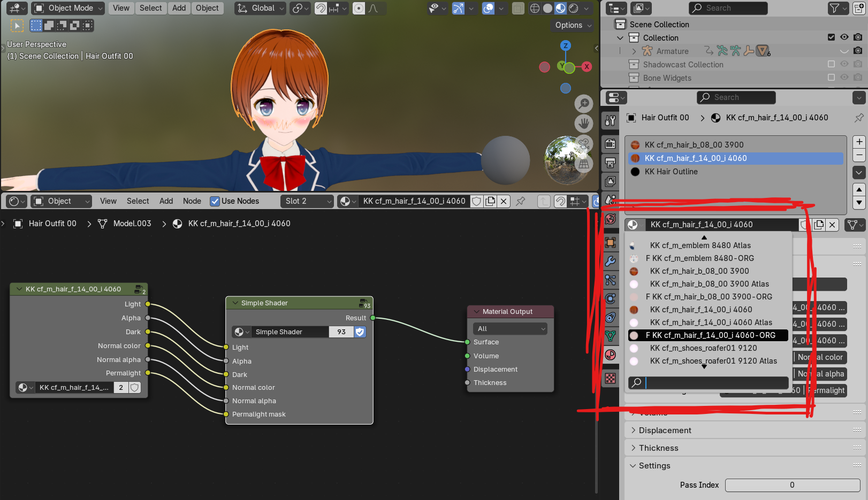Screen dimensions: 868x500
Task: Expand the Armature tree item
Action: (x=634, y=51)
